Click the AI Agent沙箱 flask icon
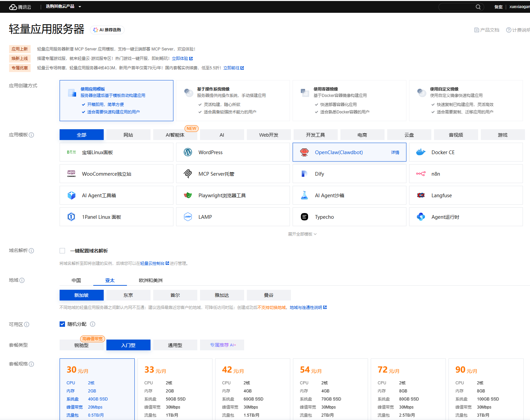 click(x=304, y=195)
